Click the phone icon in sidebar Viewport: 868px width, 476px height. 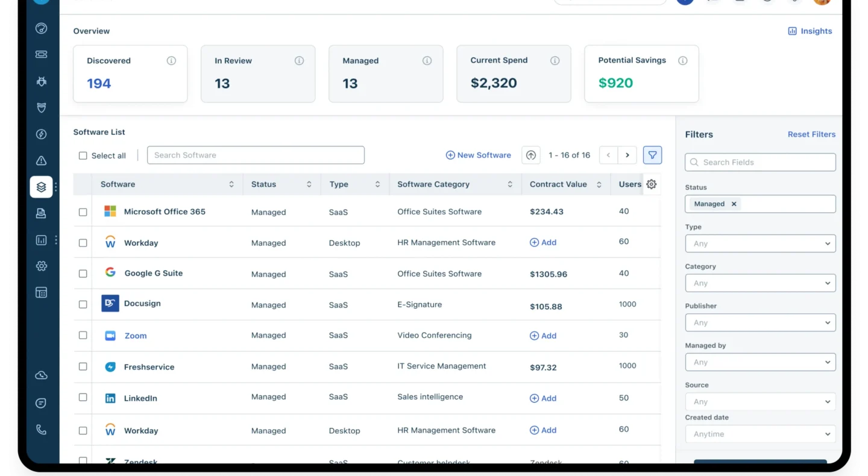coord(41,430)
